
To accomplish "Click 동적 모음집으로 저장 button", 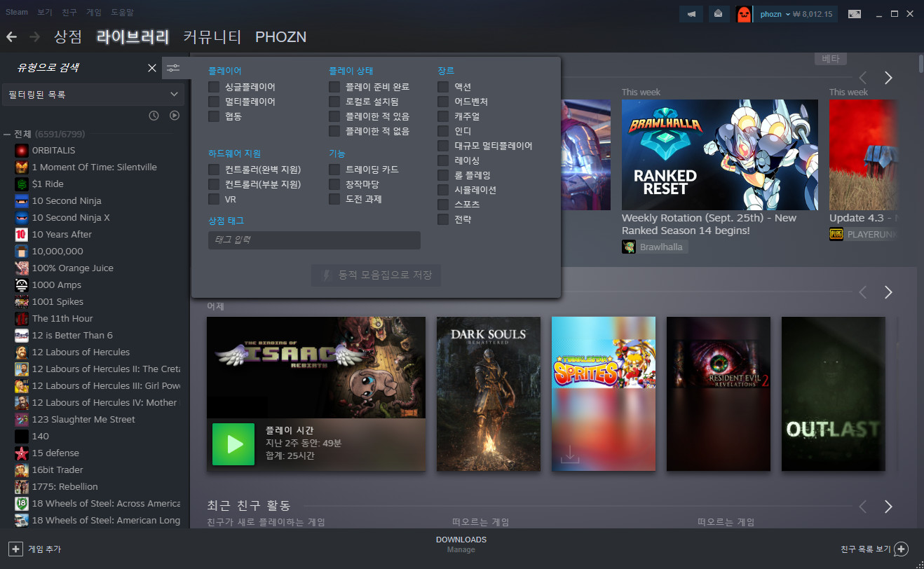I will pyautogui.click(x=376, y=275).
